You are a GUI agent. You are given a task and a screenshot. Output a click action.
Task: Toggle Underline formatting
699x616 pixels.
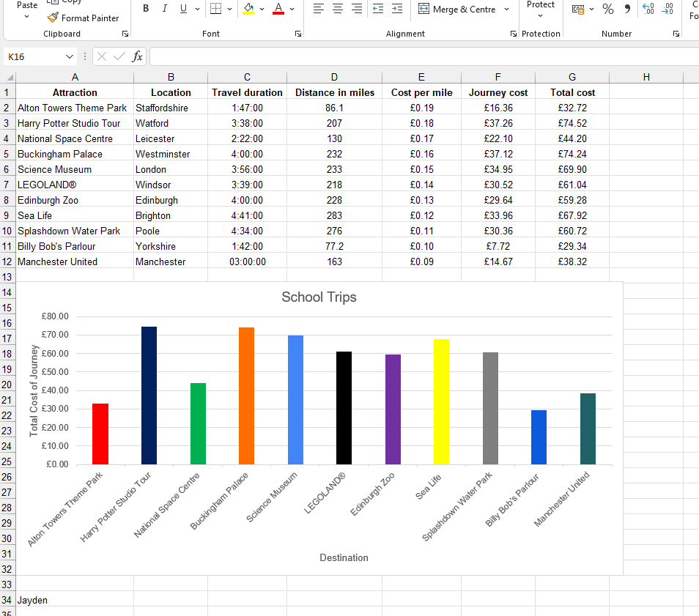pyautogui.click(x=183, y=9)
